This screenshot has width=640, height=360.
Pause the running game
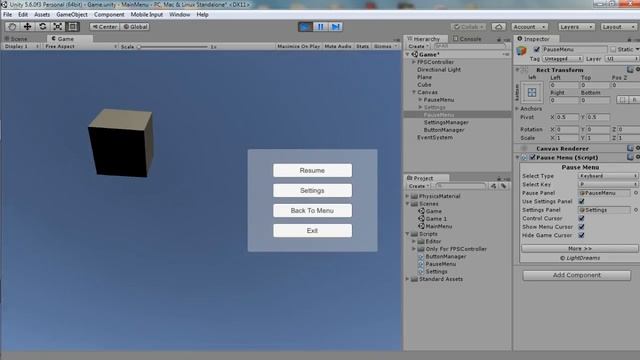pyautogui.click(x=320, y=27)
